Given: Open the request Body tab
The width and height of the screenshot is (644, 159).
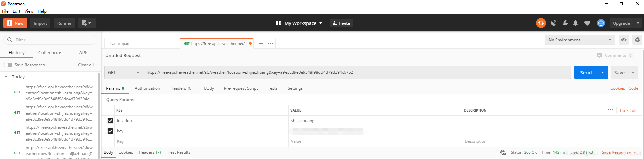Looking at the screenshot, I should pos(209,88).
